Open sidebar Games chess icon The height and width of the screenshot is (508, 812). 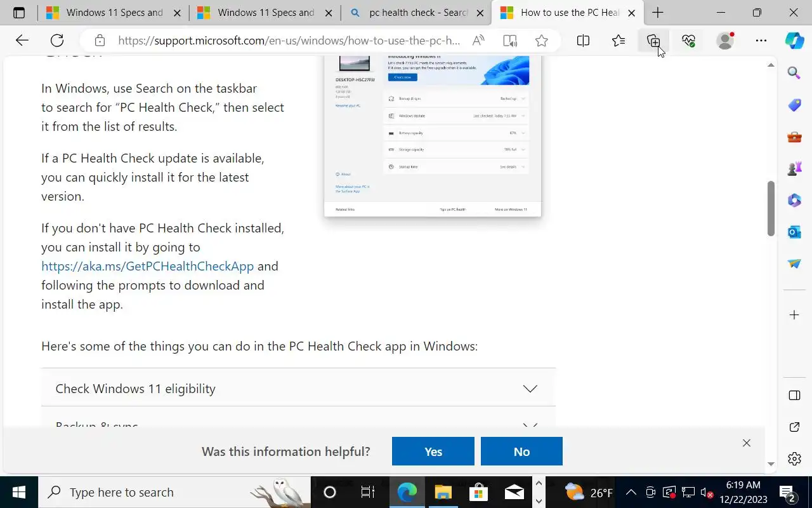[794, 169]
